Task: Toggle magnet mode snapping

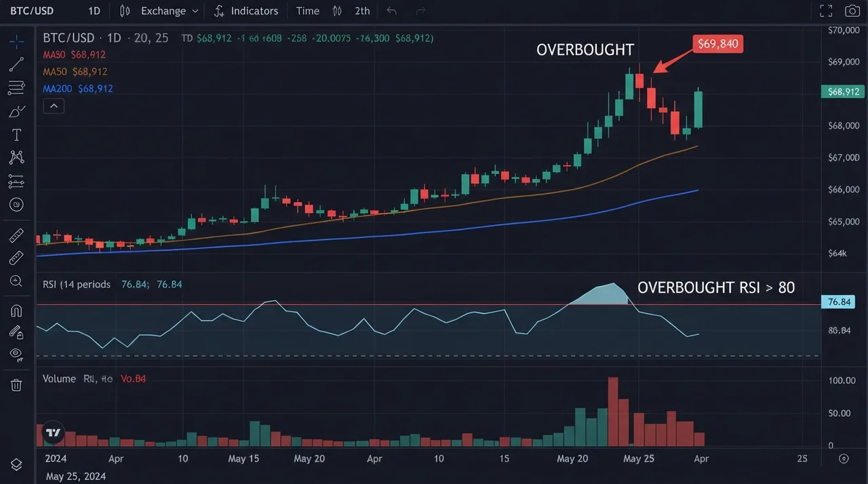Action: click(x=17, y=310)
